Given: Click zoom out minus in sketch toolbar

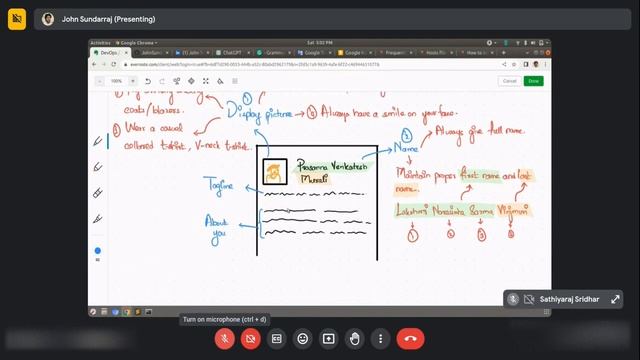Looking at the screenshot, I should (x=100, y=81).
